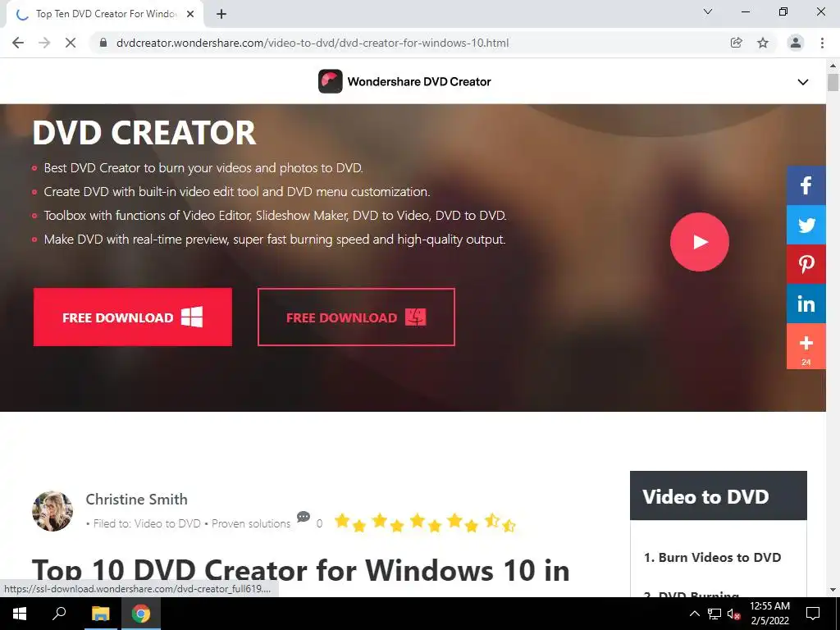Open the Chrome three-dot menu
This screenshot has width=840, height=630.
[x=822, y=43]
